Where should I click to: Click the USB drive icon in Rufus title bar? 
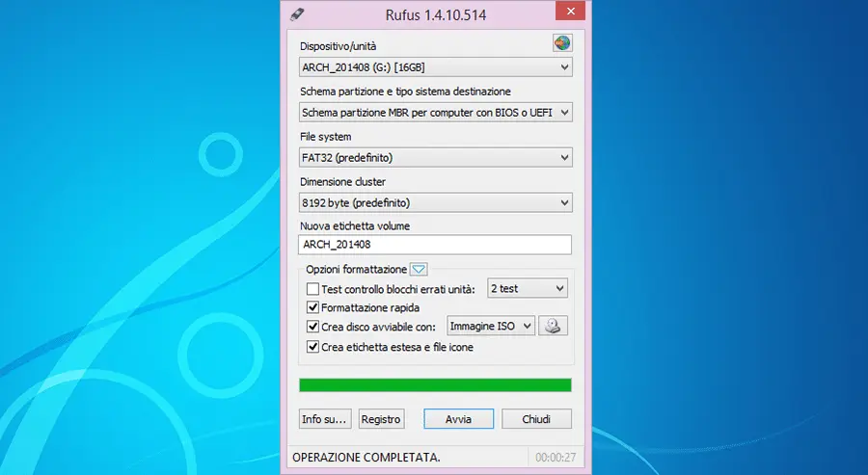click(x=297, y=14)
